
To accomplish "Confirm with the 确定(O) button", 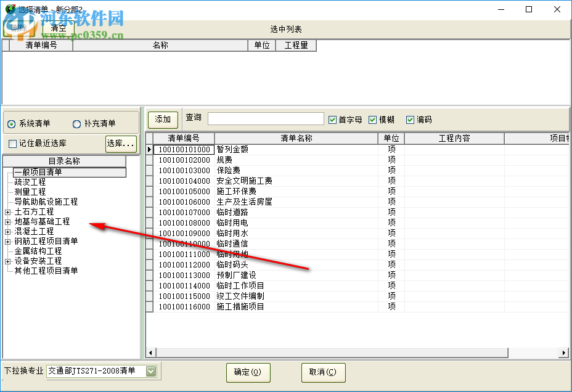I will [248, 372].
